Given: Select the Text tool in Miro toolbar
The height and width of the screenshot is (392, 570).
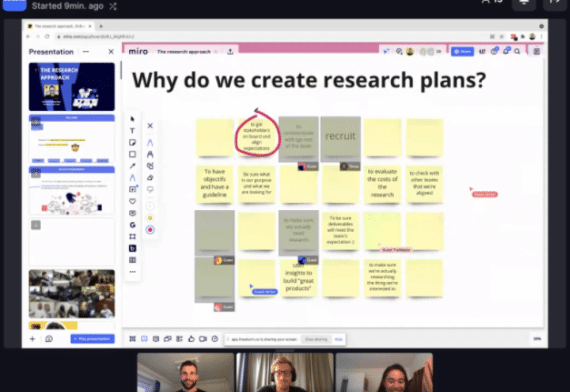Looking at the screenshot, I should pyautogui.click(x=132, y=131).
